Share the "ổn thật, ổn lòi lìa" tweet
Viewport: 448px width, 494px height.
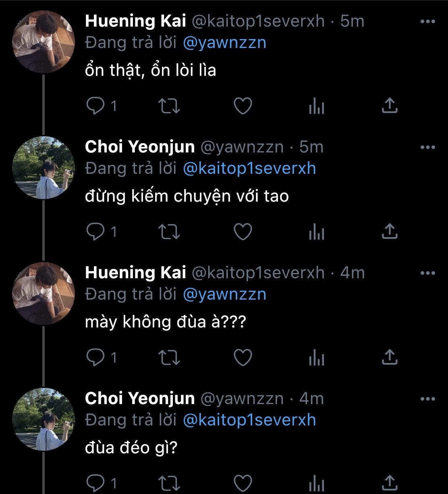389,106
